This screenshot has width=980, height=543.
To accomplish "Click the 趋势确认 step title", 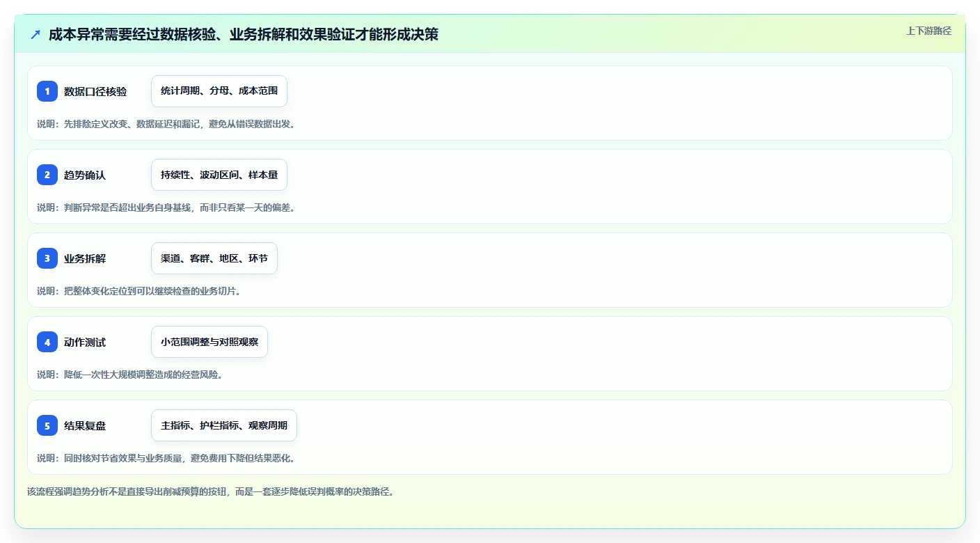I will [x=85, y=175].
